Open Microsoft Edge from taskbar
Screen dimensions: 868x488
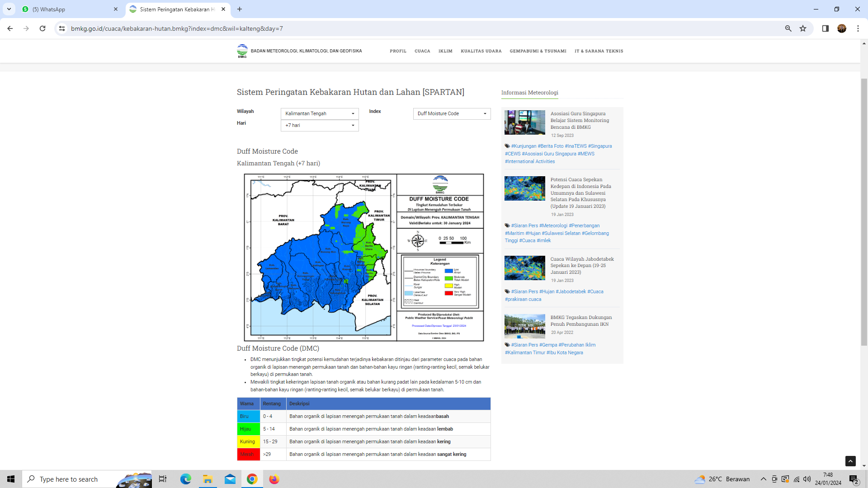pyautogui.click(x=185, y=479)
